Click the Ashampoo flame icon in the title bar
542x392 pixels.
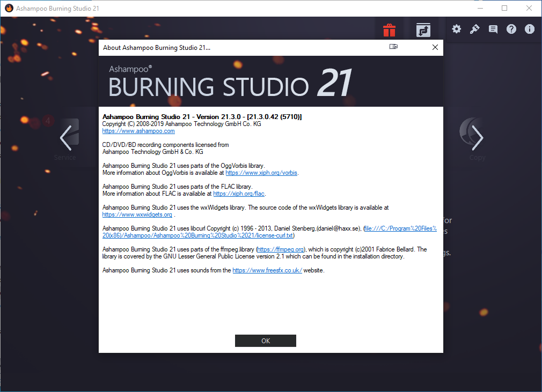[x=9, y=8]
